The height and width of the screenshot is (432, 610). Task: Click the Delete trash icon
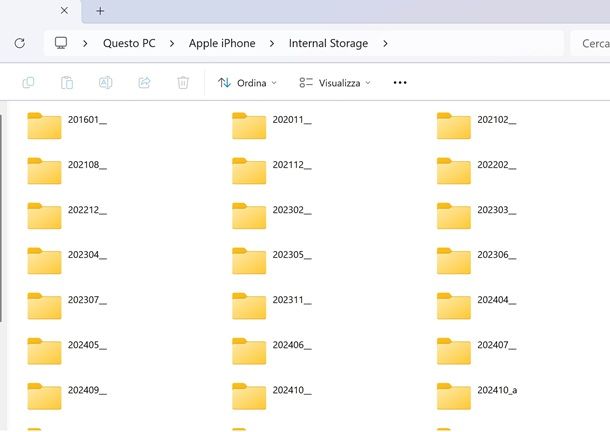(183, 83)
